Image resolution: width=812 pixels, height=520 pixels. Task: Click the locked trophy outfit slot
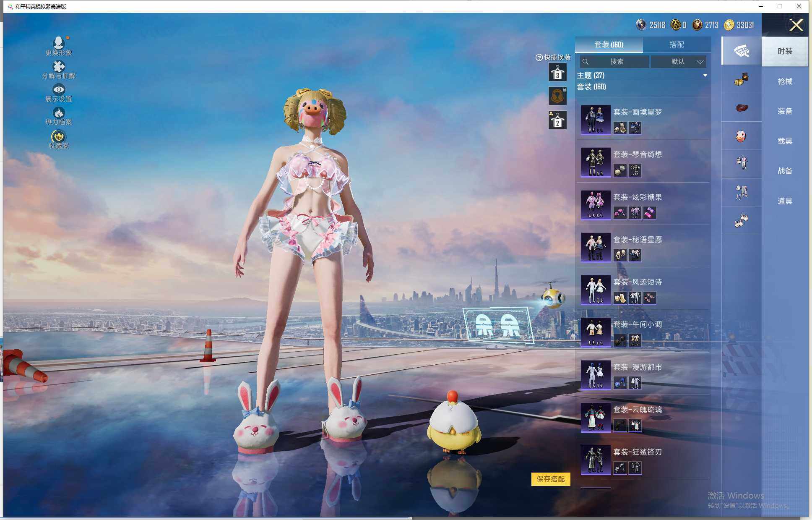(557, 96)
